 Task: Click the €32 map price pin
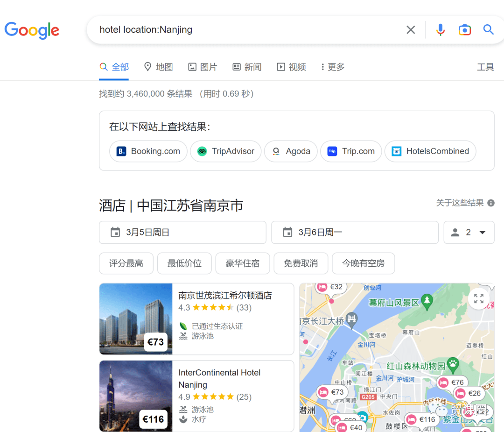[x=331, y=287]
